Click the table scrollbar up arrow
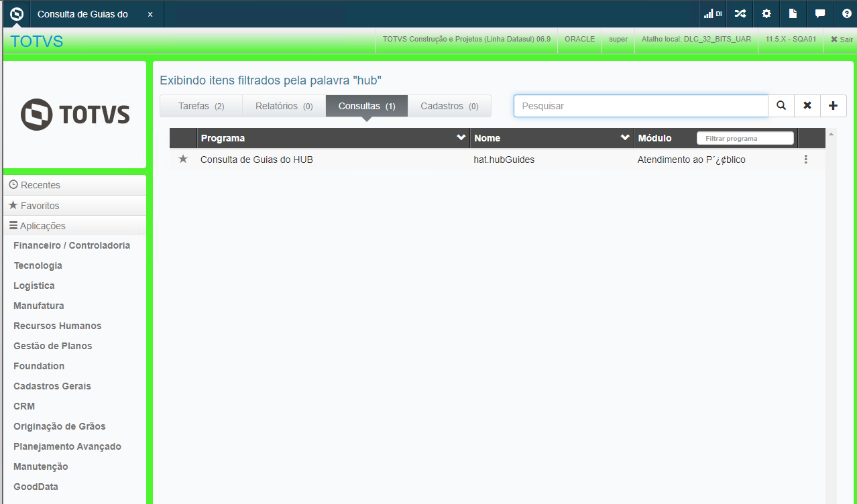857x504 pixels. pos(832,135)
